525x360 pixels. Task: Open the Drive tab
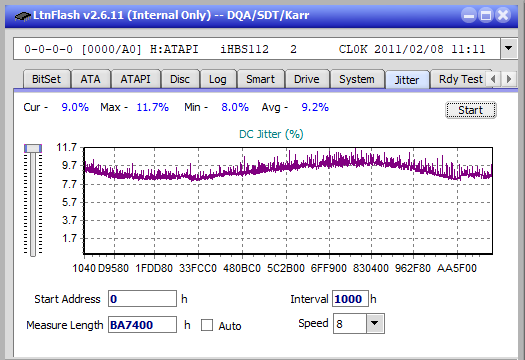[307, 79]
